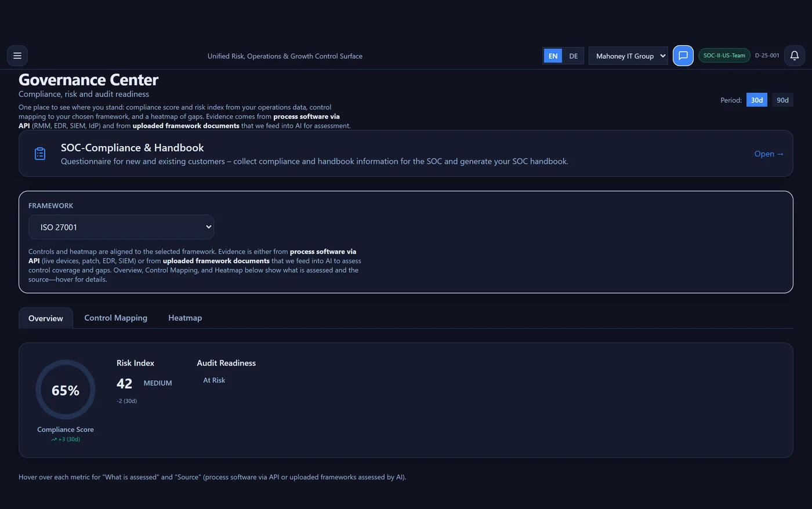
Task: Select the EN language option
Action: click(552, 56)
